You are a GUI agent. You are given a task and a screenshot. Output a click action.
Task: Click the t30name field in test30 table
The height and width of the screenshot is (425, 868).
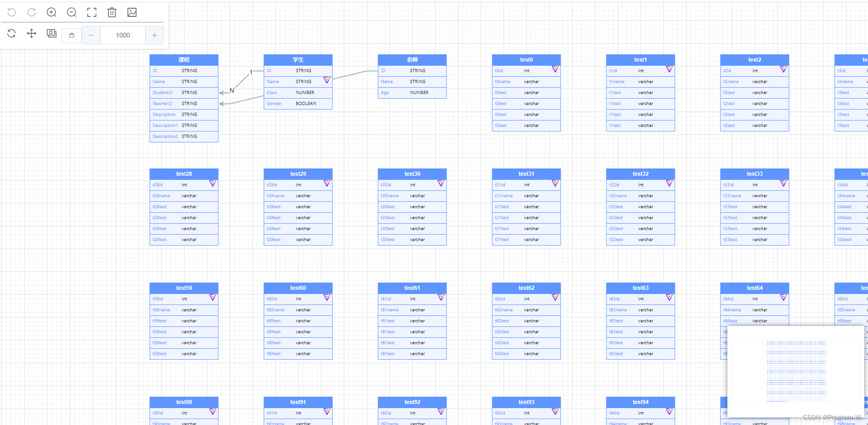412,196
